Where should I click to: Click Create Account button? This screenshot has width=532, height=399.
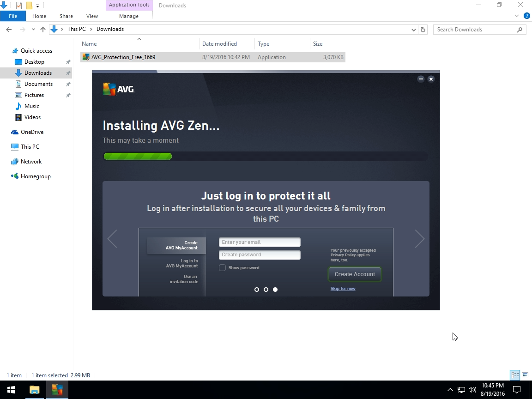tap(355, 274)
